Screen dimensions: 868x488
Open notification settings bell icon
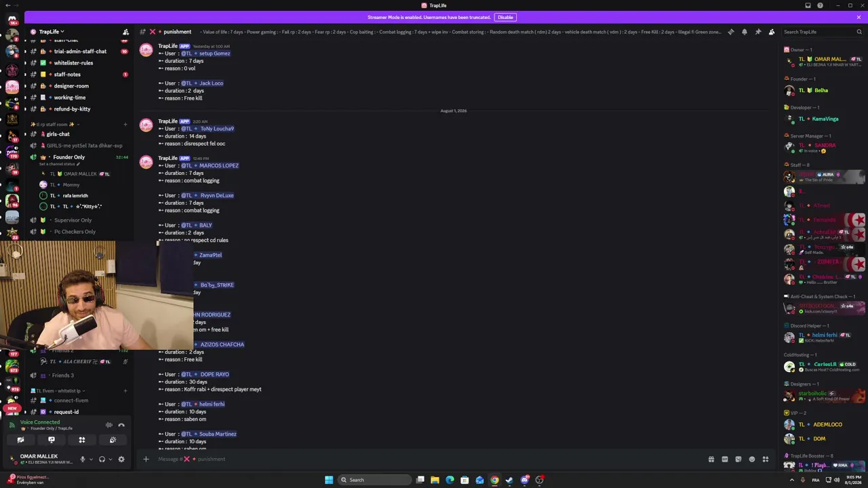(x=745, y=32)
